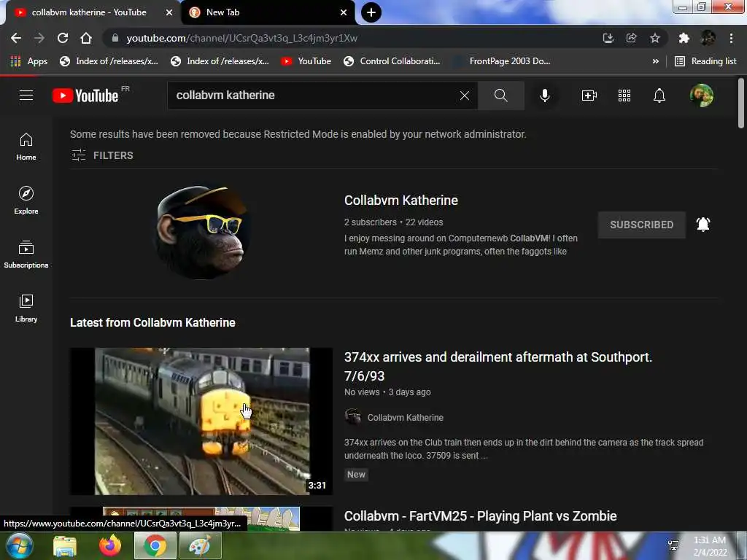
Task: Open the notifications bell in the YouTube header
Action: click(659, 96)
